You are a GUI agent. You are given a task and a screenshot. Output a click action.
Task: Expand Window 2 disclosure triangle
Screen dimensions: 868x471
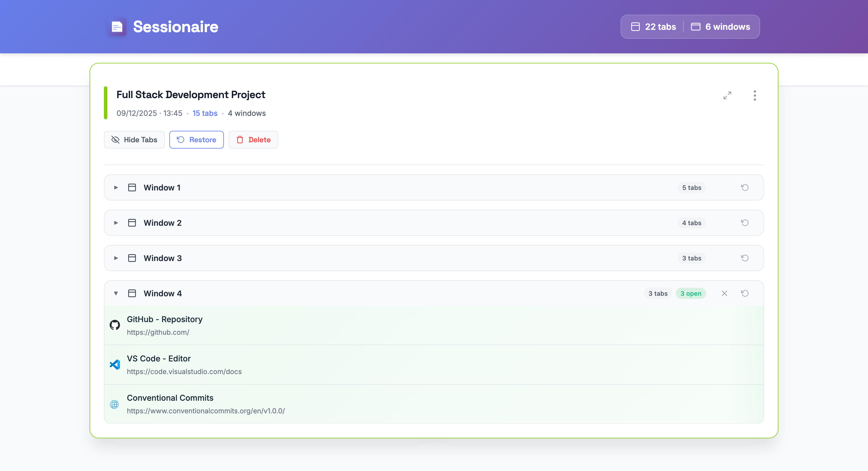[x=116, y=223]
